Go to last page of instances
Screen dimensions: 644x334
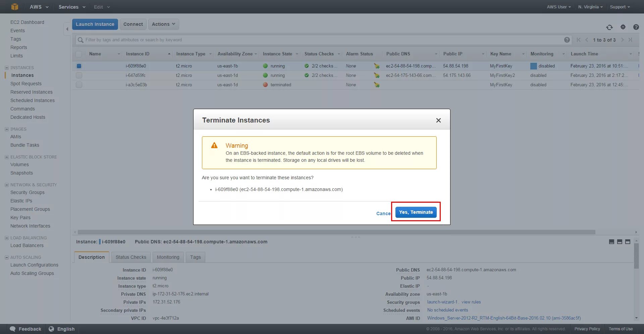(x=630, y=40)
